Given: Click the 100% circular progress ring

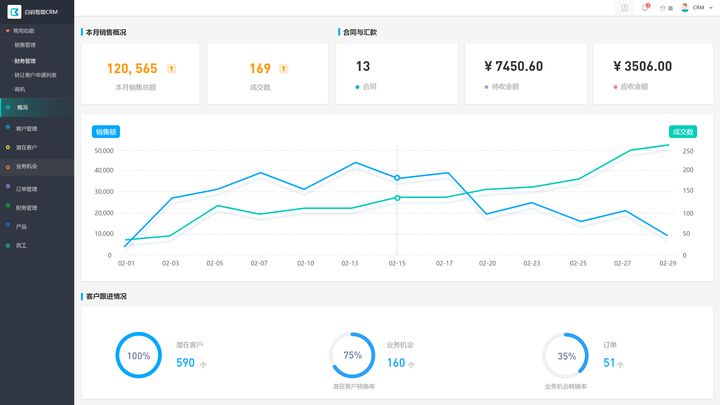Looking at the screenshot, I should coord(139,355).
